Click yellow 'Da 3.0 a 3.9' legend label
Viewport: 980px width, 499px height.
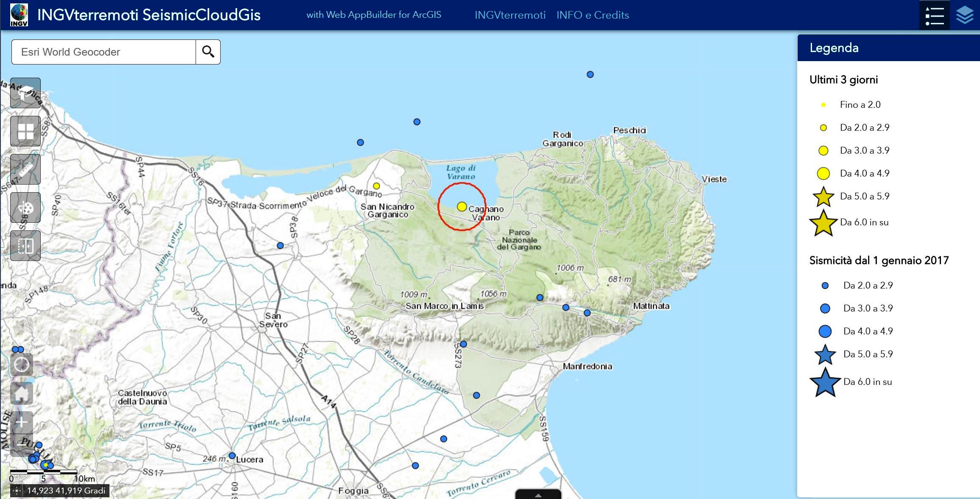pyautogui.click(x=865, y=151)
